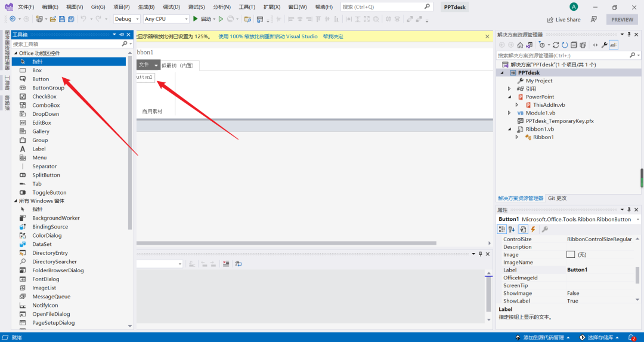Viewport: 644px width, 342px height.
Task: Click the Properties grid vertical scrollbar thumb
Action: (637, 275)
